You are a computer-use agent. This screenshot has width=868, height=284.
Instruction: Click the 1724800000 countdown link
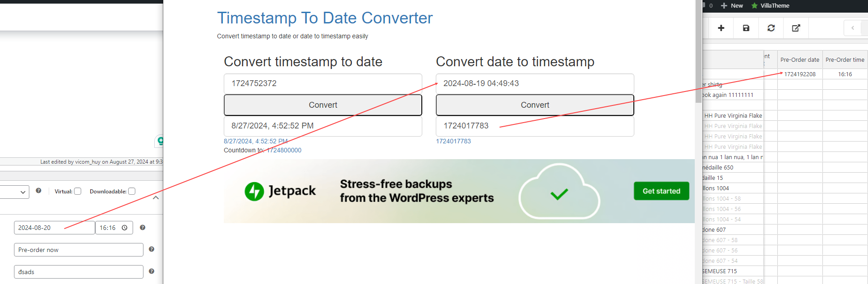[284, 150]
